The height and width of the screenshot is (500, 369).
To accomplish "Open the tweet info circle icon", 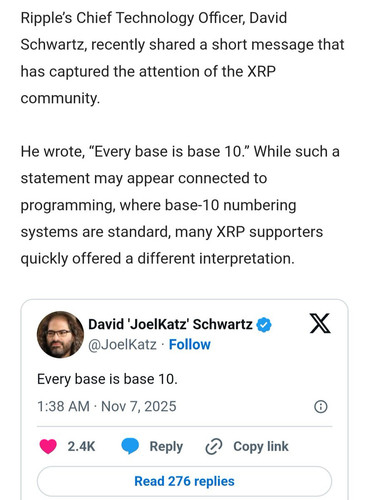I will tap(321, 407).
